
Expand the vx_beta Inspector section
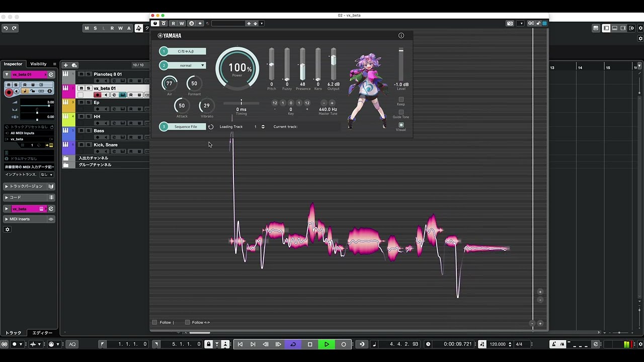click(x=7, y=209)
